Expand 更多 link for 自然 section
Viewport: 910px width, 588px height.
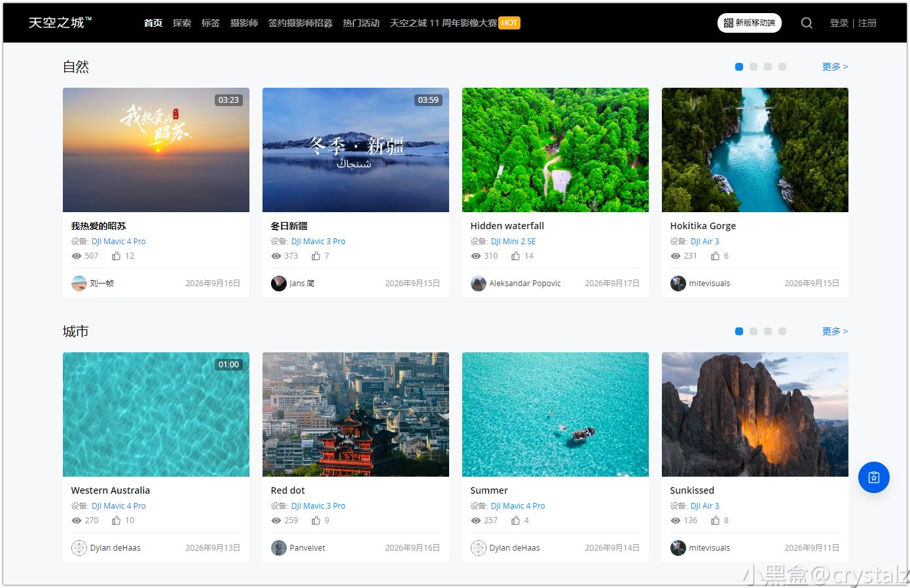coord(835,67)
